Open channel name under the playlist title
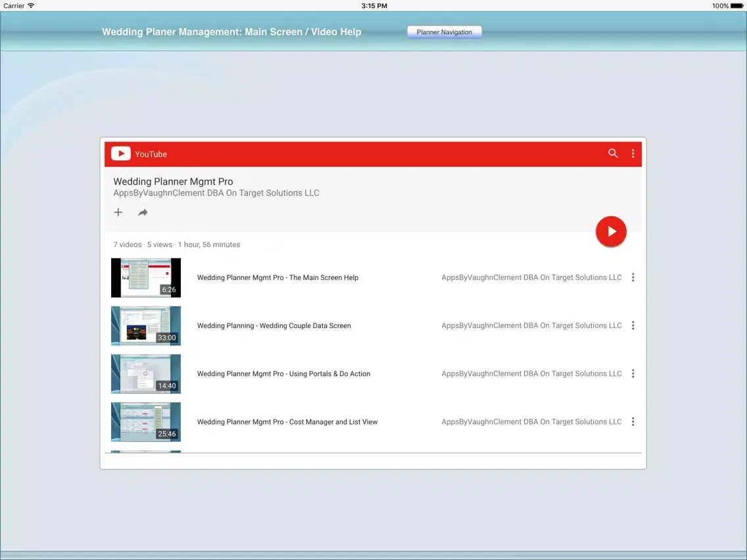 tap(216, 193)
